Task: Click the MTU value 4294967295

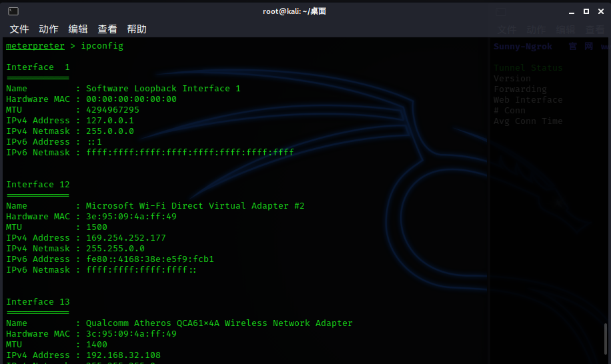Action: click(113, 110)
